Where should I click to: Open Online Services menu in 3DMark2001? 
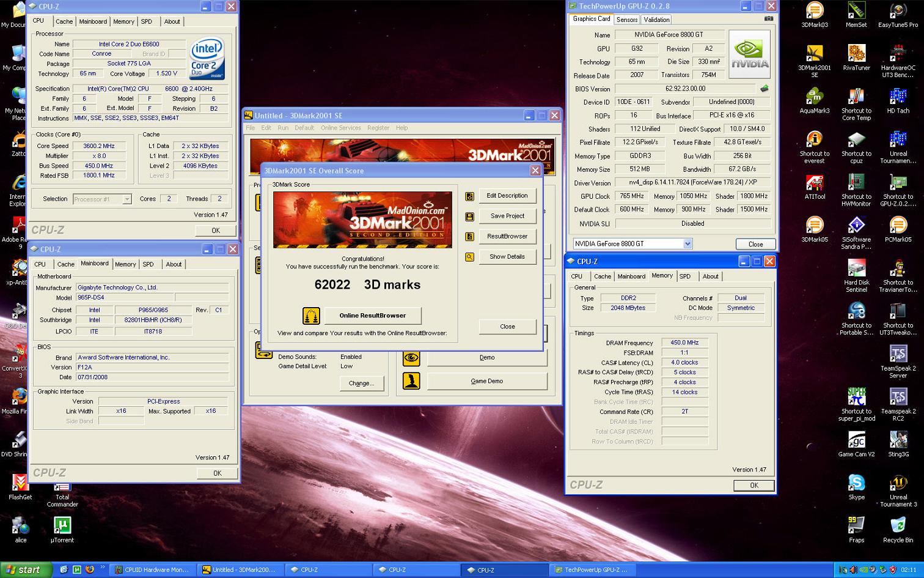(x=340, y=128)
